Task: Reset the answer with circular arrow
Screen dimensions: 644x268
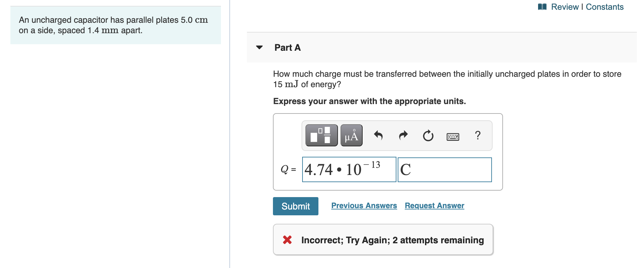Action: (428, 135)
